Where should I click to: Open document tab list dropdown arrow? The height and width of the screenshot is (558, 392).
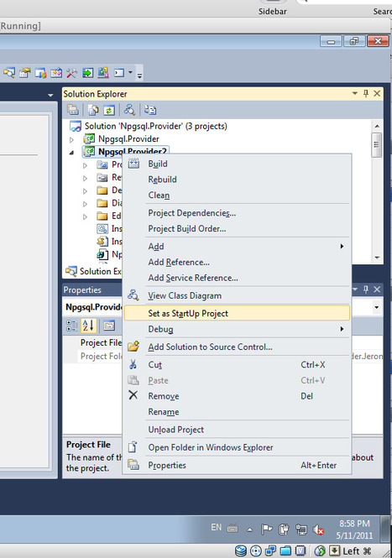(50, 95)
